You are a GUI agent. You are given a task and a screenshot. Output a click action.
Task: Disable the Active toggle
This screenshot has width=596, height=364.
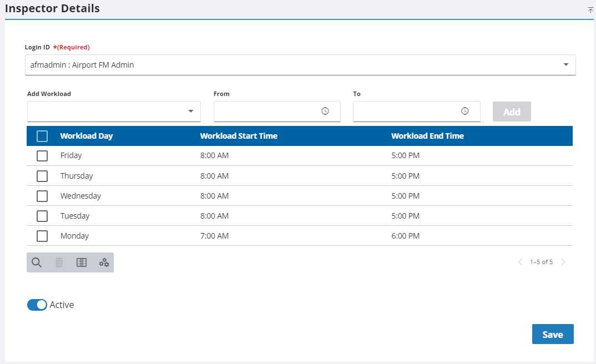point(37,305)
